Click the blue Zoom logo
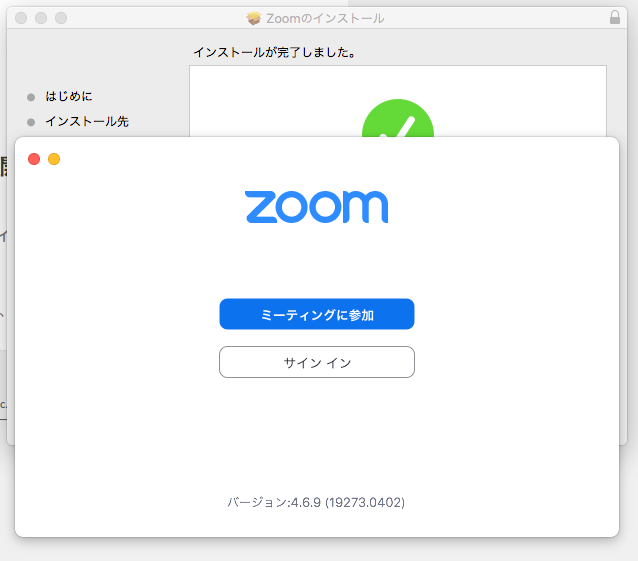 click(x=316, y=206)
